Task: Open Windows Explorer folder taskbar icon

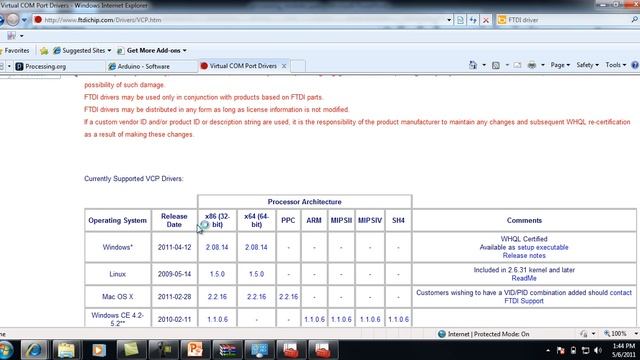Action: 66,350
